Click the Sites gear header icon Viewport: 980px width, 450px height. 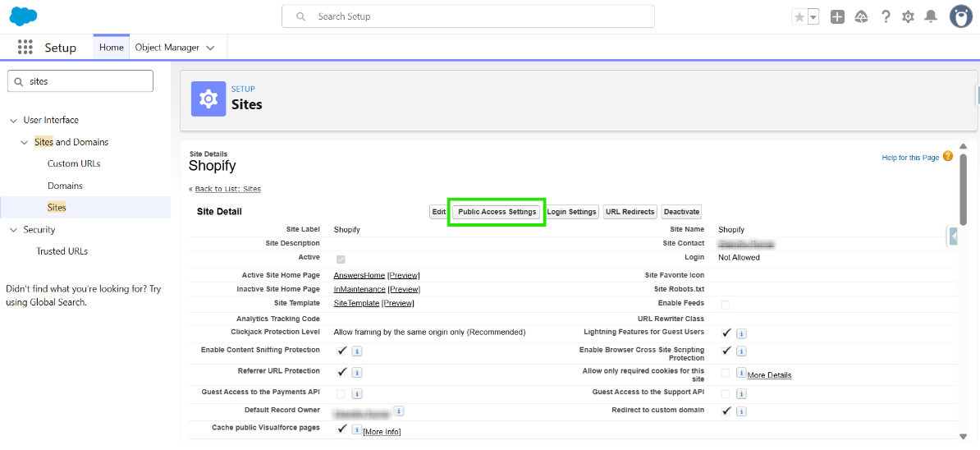208,99
